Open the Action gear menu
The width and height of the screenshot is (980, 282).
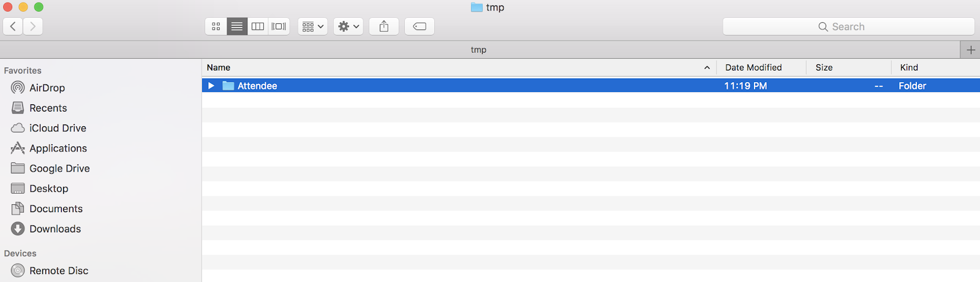tap(349, 26)
